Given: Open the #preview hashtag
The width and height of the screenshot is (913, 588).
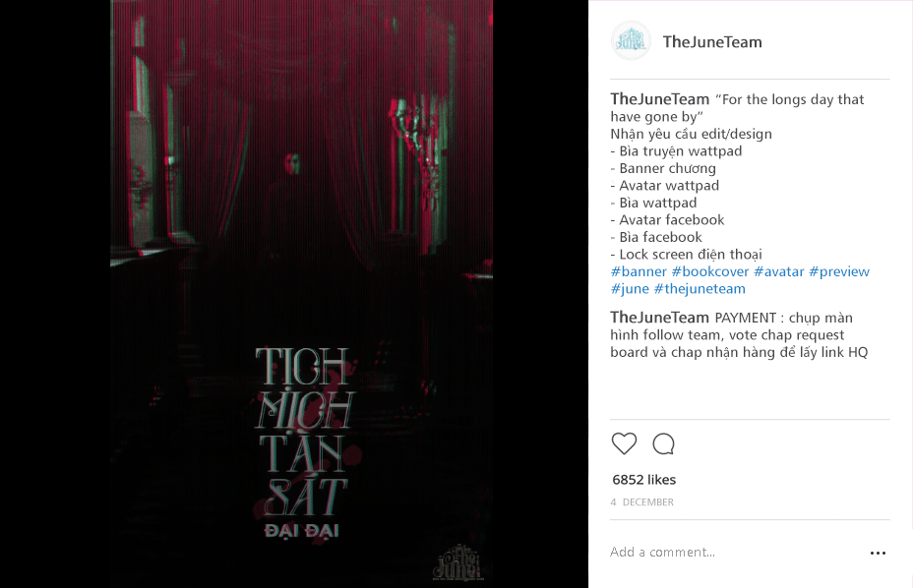Looking at the screenshot, I should pyautogui.click(x=839, y=271).
